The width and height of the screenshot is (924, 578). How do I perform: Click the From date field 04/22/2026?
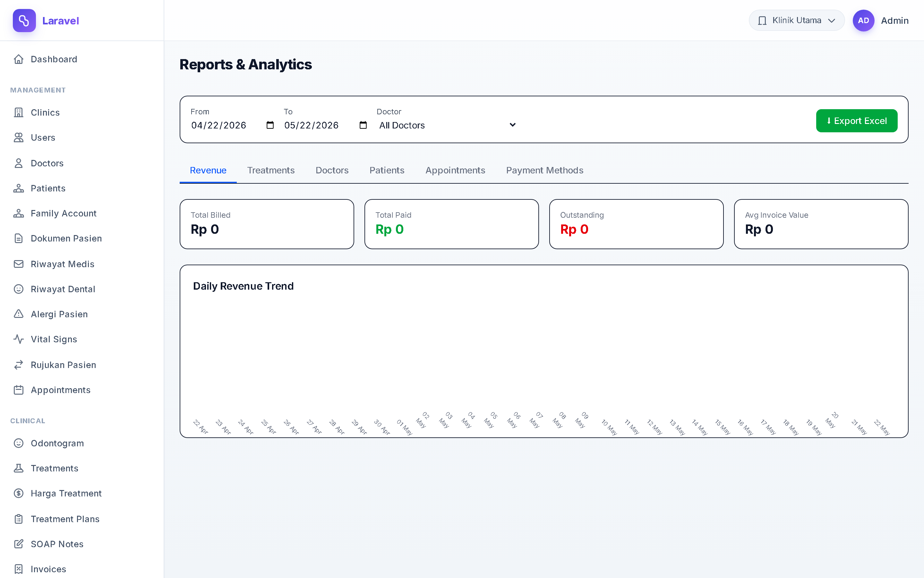point(232,125)
